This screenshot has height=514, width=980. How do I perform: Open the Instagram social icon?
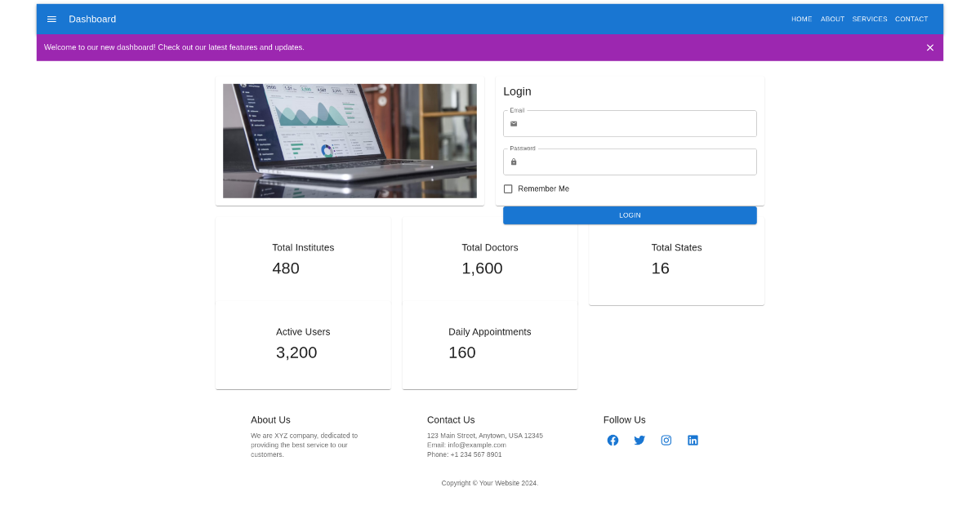[x=666, y=440]
